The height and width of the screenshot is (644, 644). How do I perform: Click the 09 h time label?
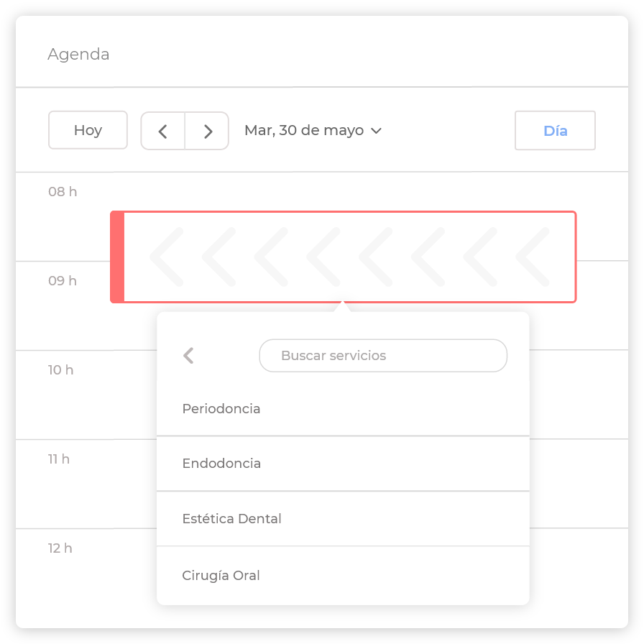[x=63, y=281]
